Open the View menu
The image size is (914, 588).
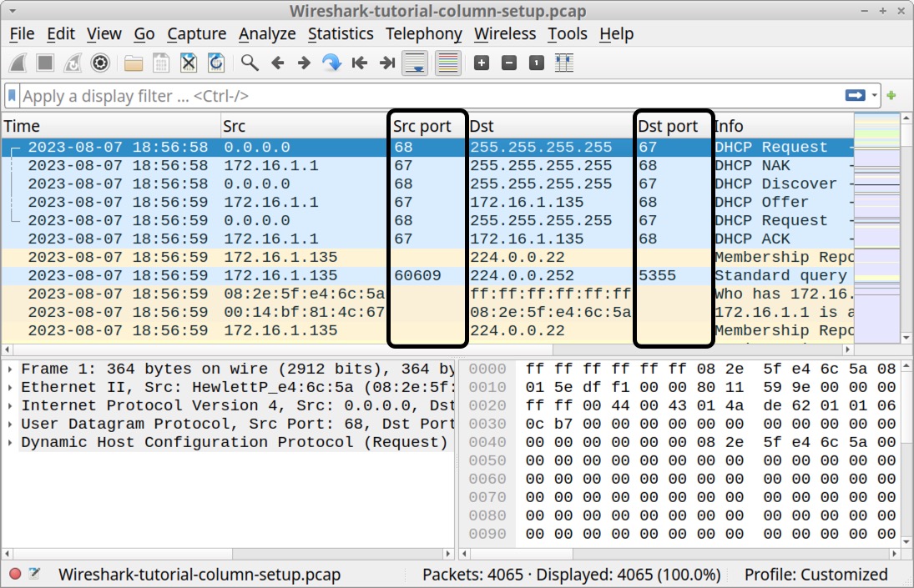point(104,33)
